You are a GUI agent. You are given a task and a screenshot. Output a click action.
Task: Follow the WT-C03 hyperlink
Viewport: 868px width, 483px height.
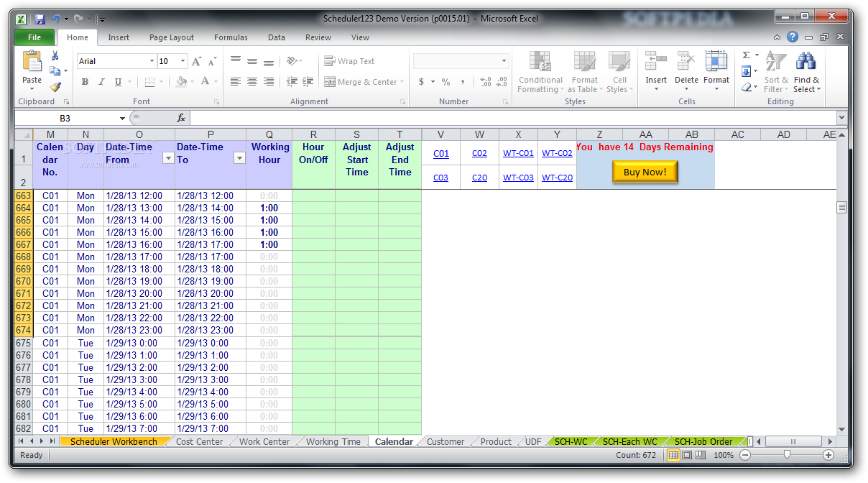(x=518, y=178)
